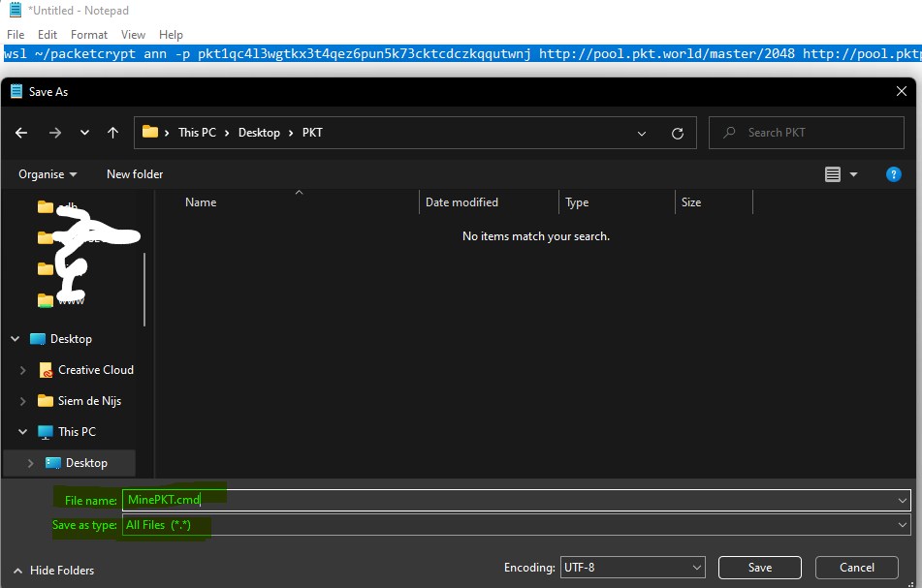Image resolution: width=922 pixels, height=588 pixels.
Task: Open the Organise menu
Action: 48,174
